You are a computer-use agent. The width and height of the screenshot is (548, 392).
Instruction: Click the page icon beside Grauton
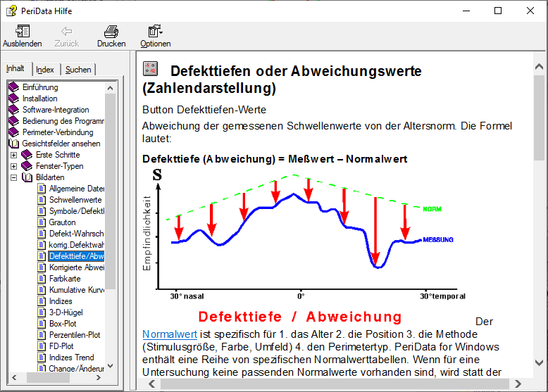click(42, 222)
